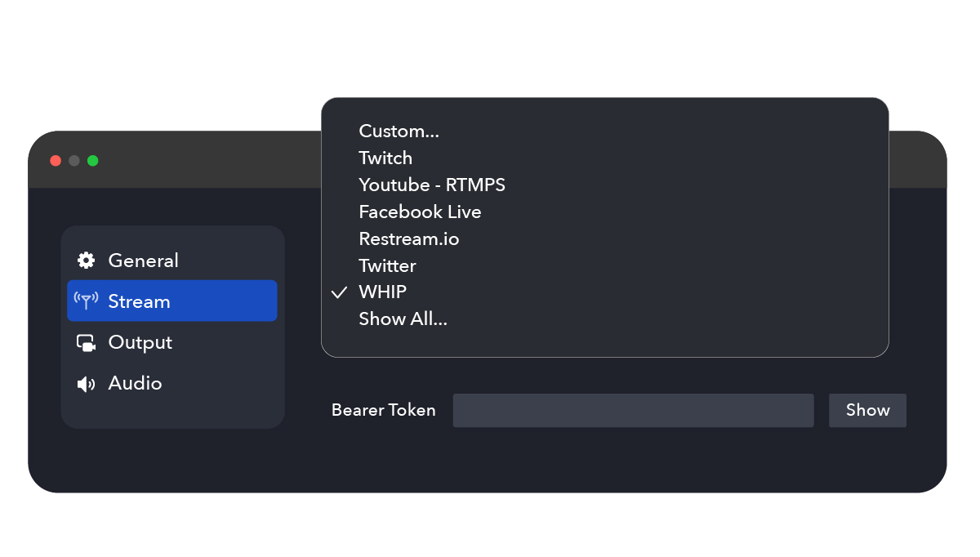Go to the Audio settings section
This screenshot has height=557, width=980.
click(135, 383)
